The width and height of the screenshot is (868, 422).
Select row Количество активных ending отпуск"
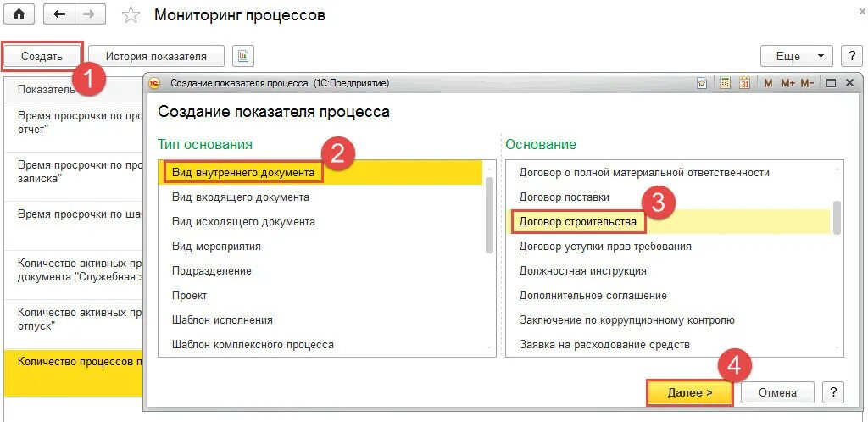(x=75, y=324)
